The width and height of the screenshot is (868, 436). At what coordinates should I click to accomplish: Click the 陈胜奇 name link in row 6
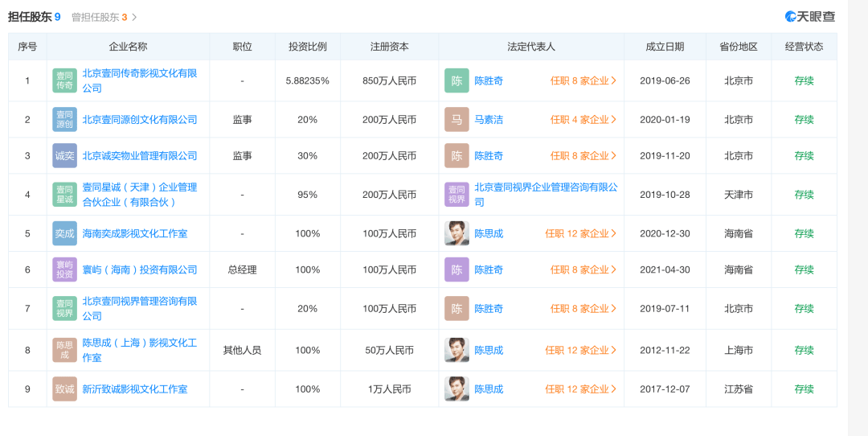tap(489, 269)
